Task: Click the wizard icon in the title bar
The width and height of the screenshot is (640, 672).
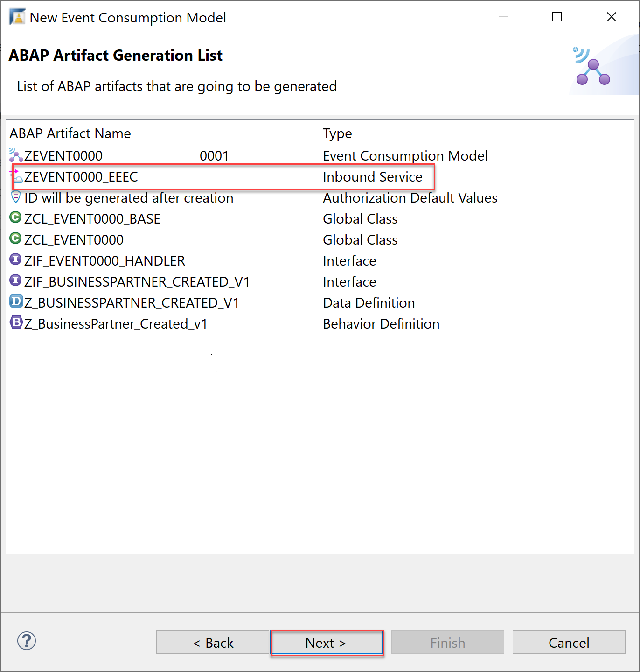Action: click(x=17, y=17)
